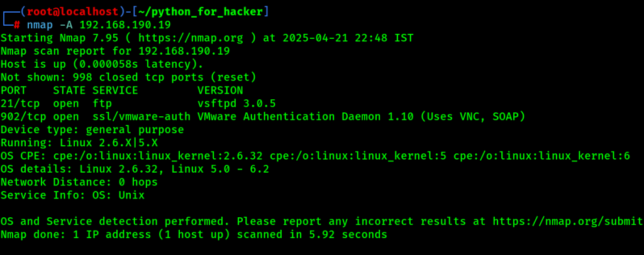
Task: Click the ssl/vmware-auth service name
Action: pyautogui.click(x=142, y=117)
